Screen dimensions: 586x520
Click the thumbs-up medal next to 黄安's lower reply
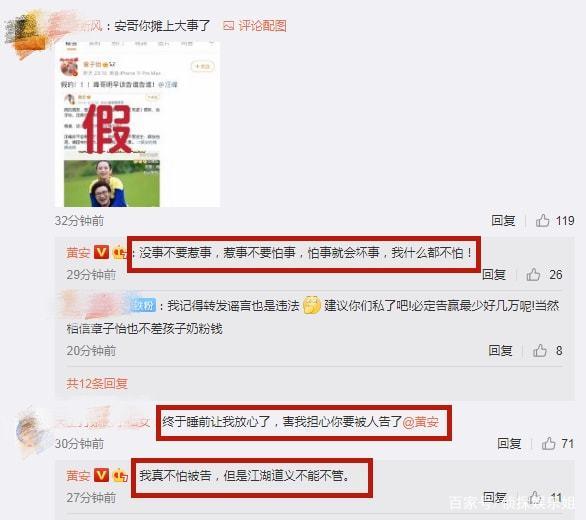point(120,476)
